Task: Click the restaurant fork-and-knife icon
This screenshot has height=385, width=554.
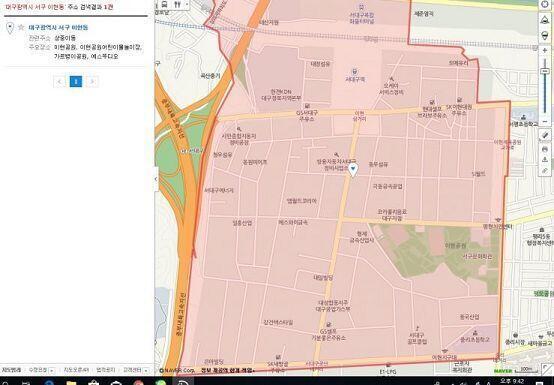Action: pyautogui.click(x=177, y=4)
